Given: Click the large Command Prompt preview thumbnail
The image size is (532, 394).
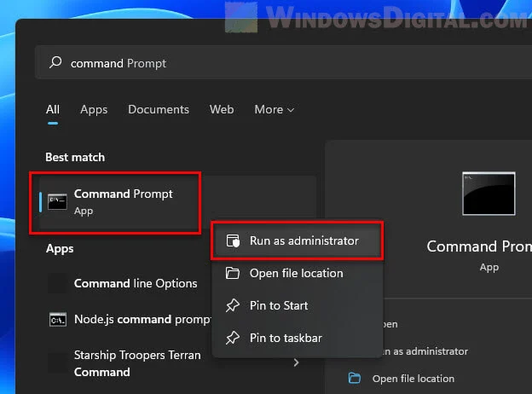Looking at the screenshot, I should (489, 194).
